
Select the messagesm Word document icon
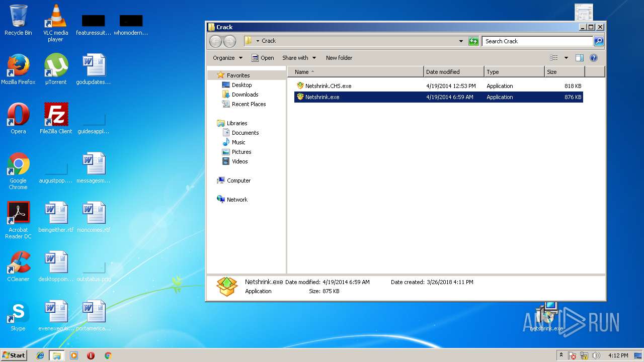click(x=94, y=168)
